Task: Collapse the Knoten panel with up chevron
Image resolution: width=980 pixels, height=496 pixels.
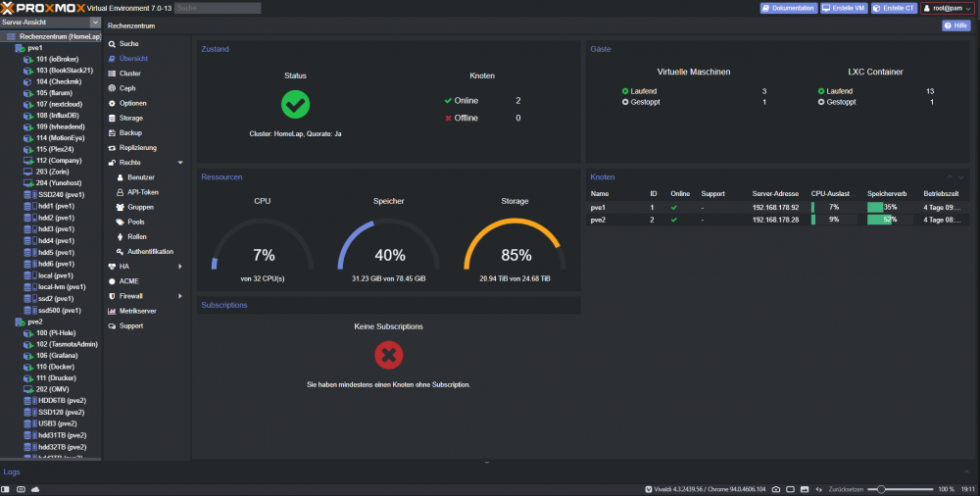Action: [950, 177]
